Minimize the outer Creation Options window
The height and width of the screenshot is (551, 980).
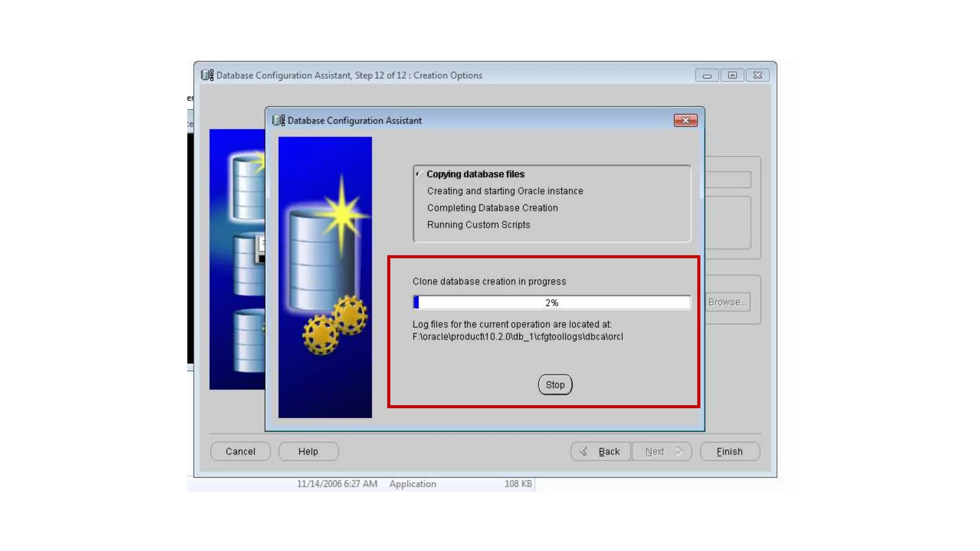707,76
